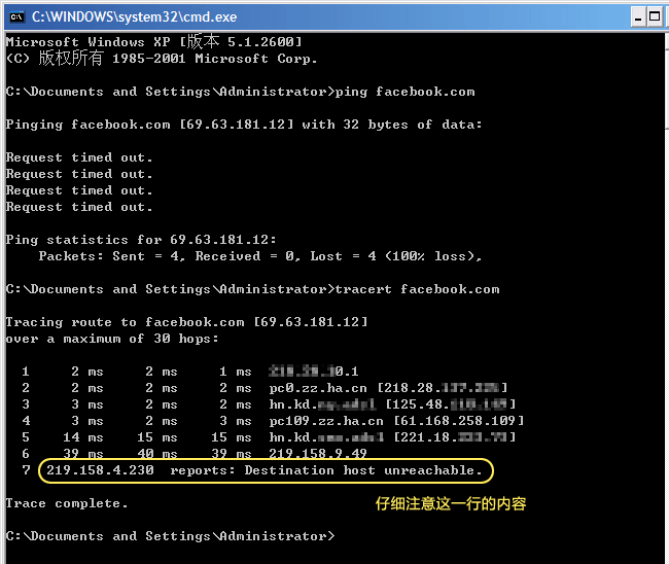Click the empty prompt on the last line
Screen dimensions: 669x564
tap(170, 536)
